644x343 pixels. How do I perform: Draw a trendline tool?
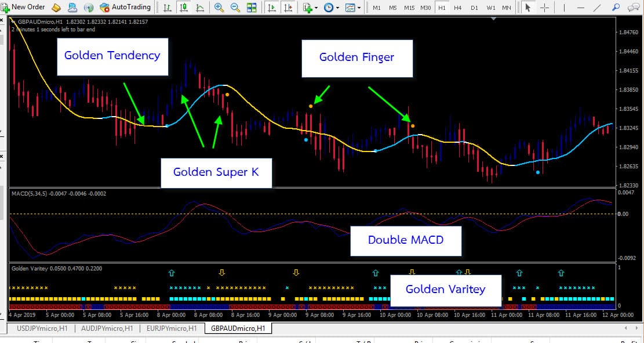598,8
